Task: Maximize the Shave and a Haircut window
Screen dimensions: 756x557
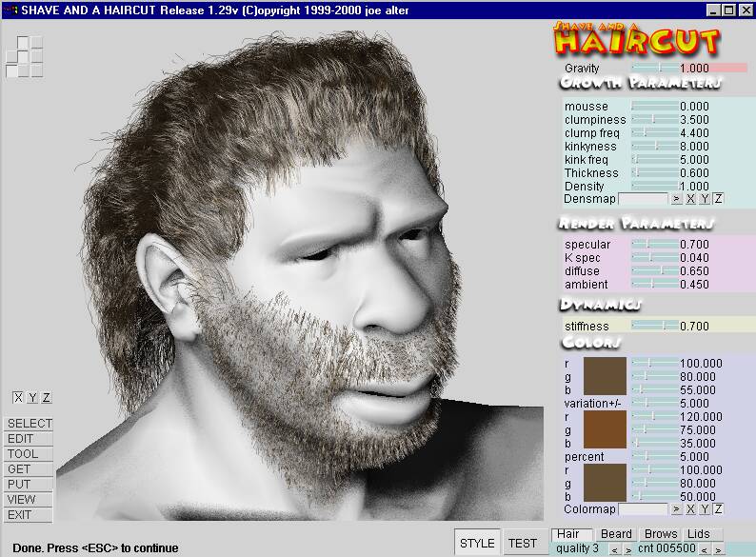Action: 729,10
